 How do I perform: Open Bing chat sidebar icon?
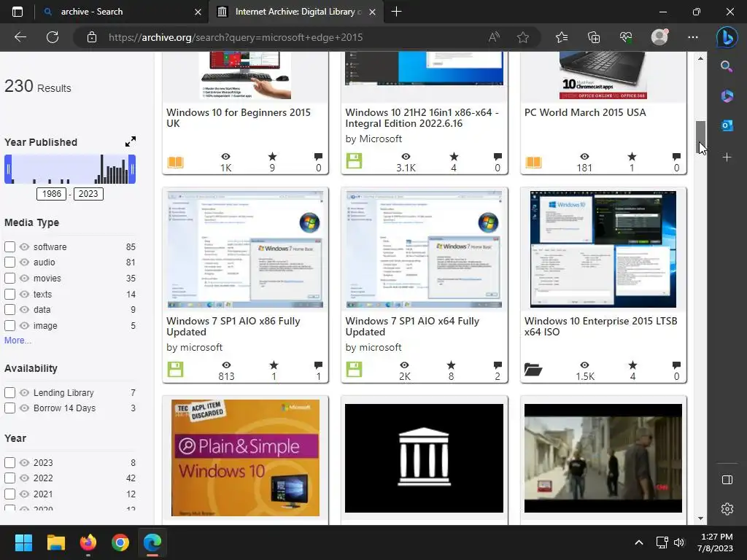(x=727, y=38)
